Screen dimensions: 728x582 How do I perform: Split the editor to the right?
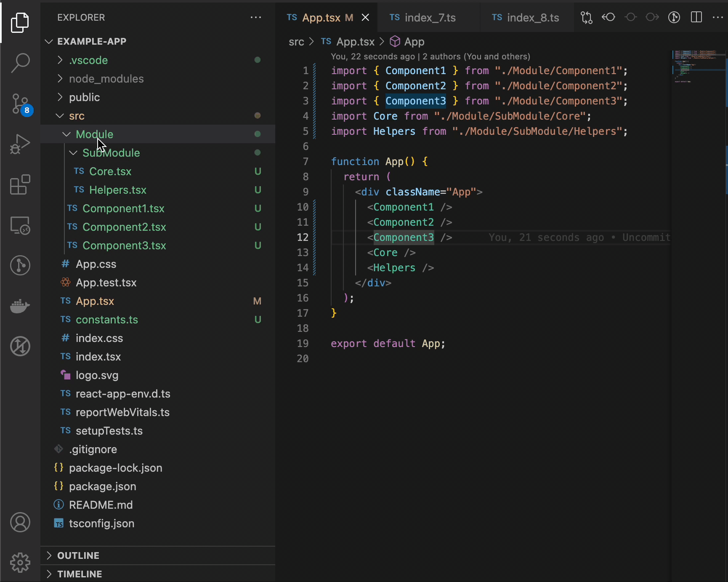click(696, 17)
